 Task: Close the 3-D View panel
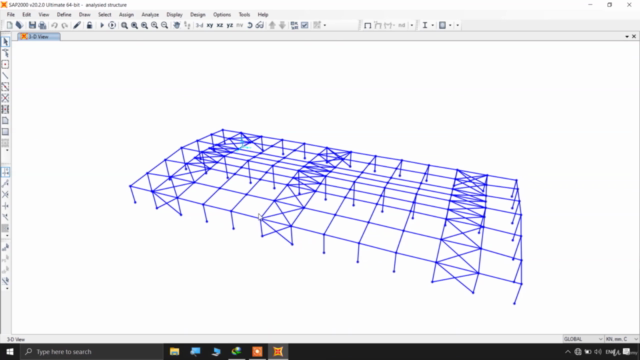634,37
